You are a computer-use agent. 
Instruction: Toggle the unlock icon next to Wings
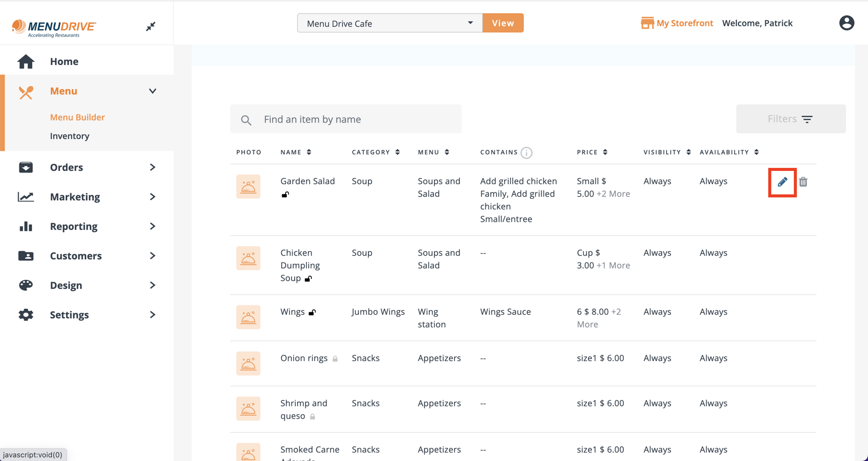tap(312, 313)
